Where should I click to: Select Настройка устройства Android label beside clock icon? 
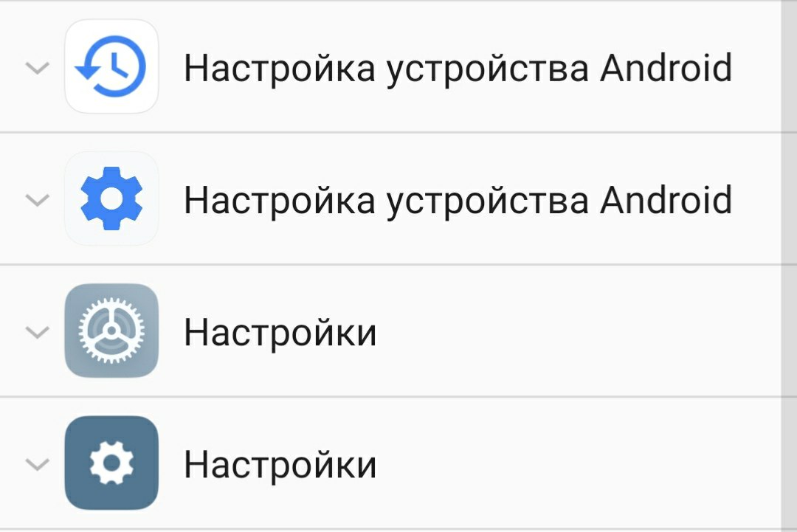coord(458,69)
